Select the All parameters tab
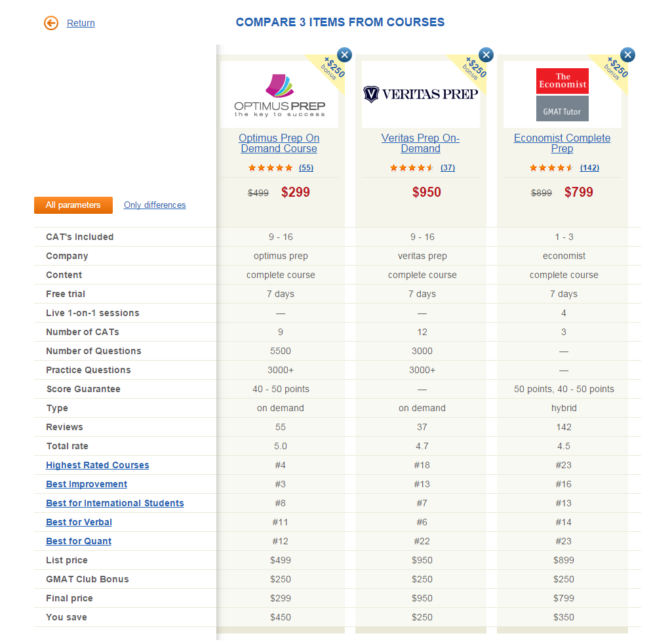The height and width of the screenshot is (644, 672). point(73,205)
